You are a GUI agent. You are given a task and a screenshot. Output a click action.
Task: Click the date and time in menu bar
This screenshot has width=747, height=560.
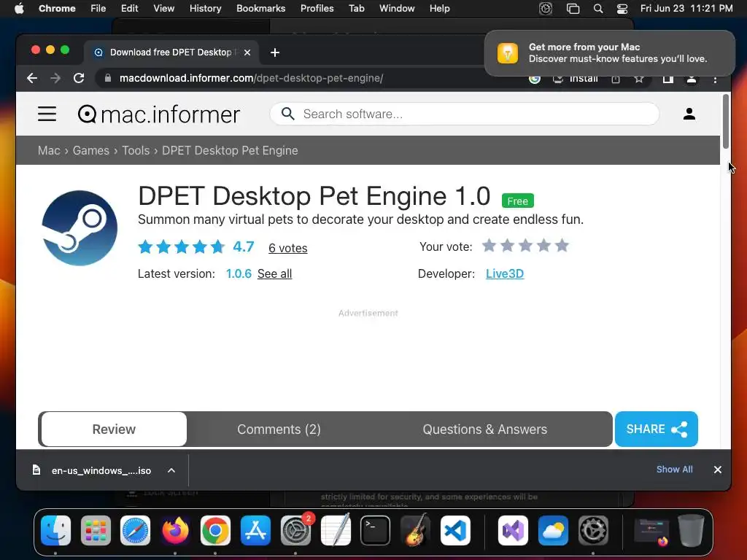[x=686, y=9]
